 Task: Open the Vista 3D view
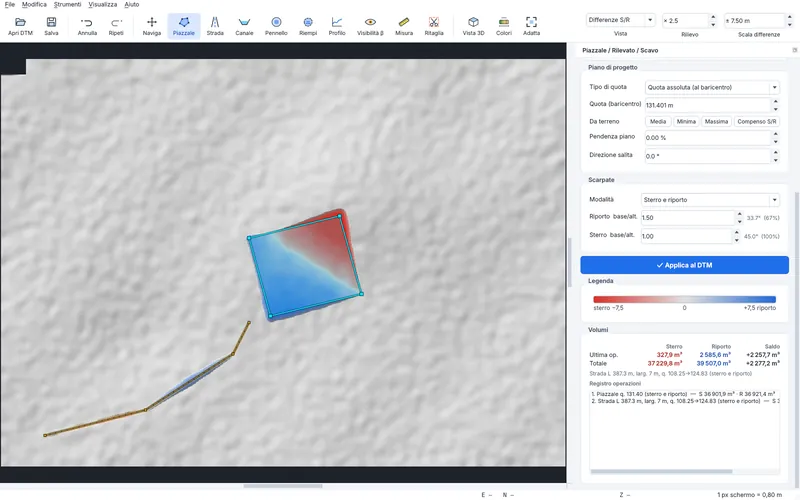473,26
